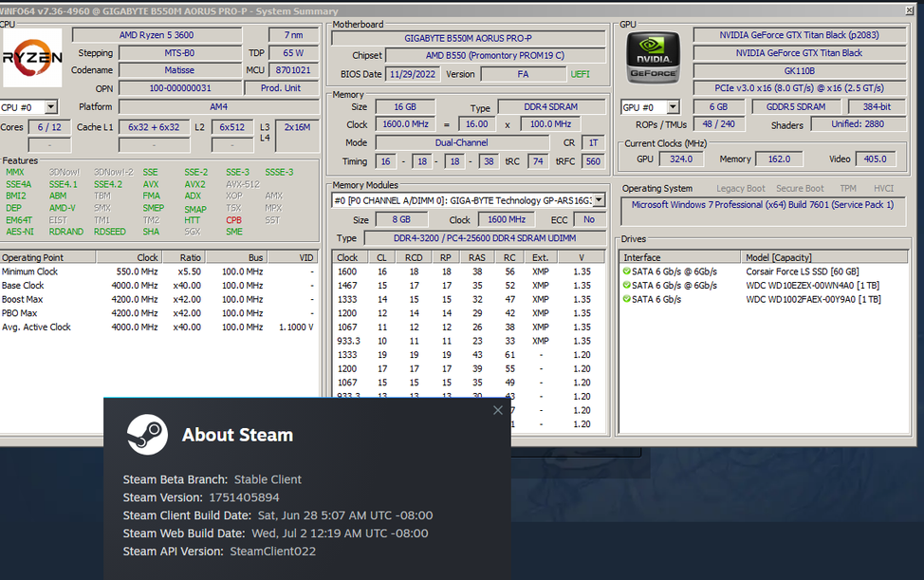Click the AMD Ryzen 5 3600 name field
Screen dimensions: 924x580
(157, 35)
